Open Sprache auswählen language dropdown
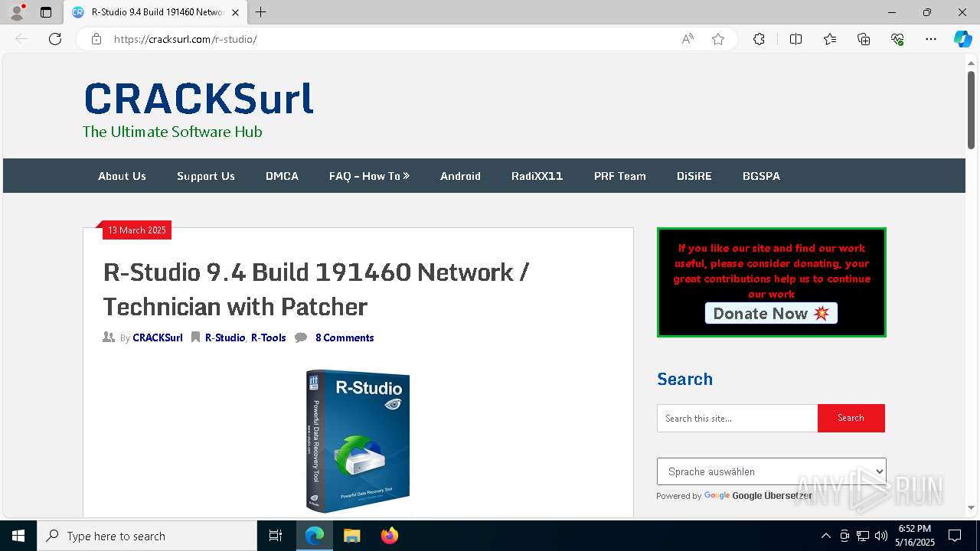The image size is (980, 551). pos(771,471)
